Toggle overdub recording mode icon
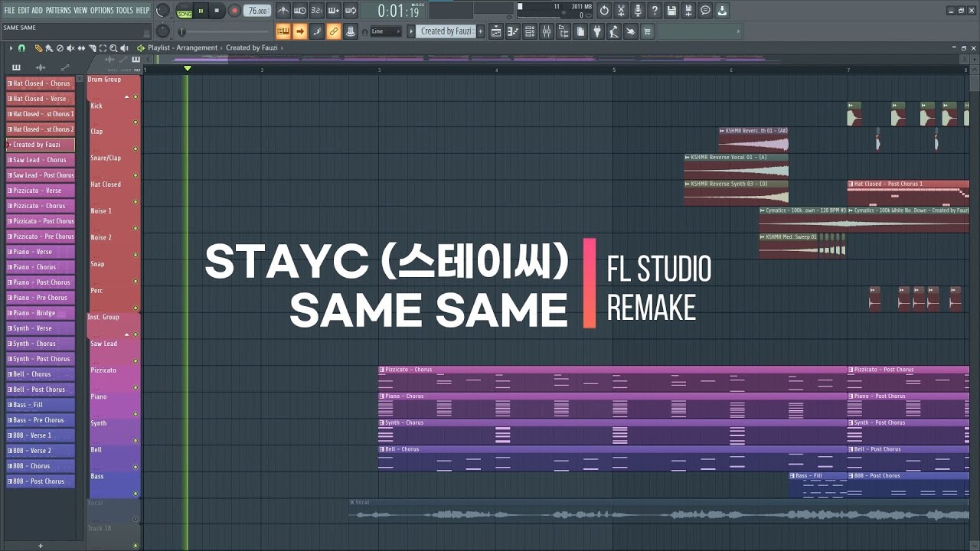 pos(334,11)
